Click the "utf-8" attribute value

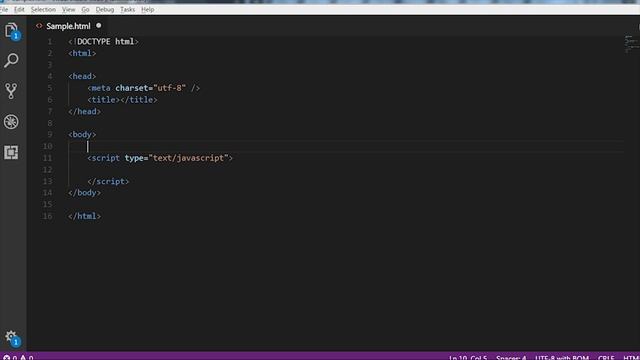(x=169, y=88)
